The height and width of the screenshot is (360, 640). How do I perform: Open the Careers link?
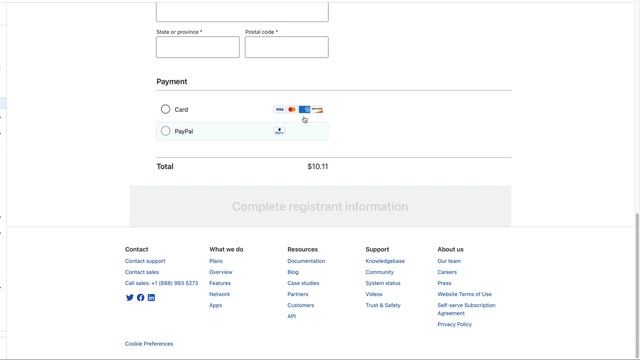pyautogui.click(x=447, y=272)
